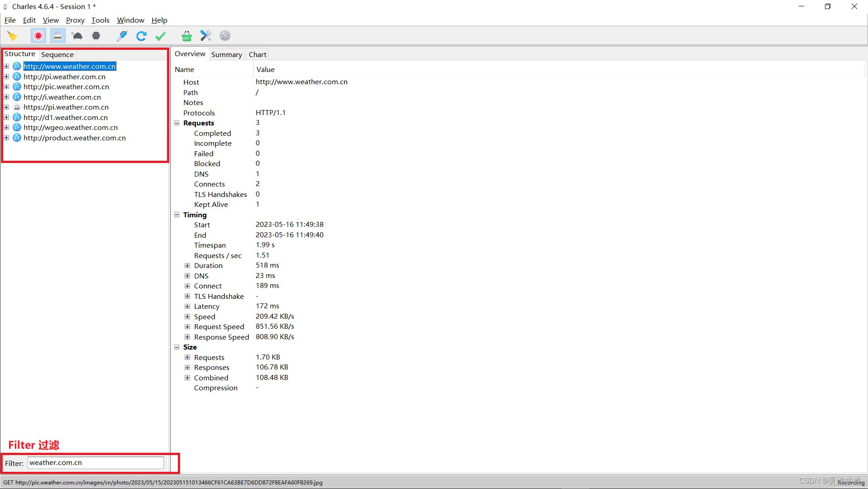
Task: Click globe icon for wgeo.weather.com.cn
Action: 17,128
